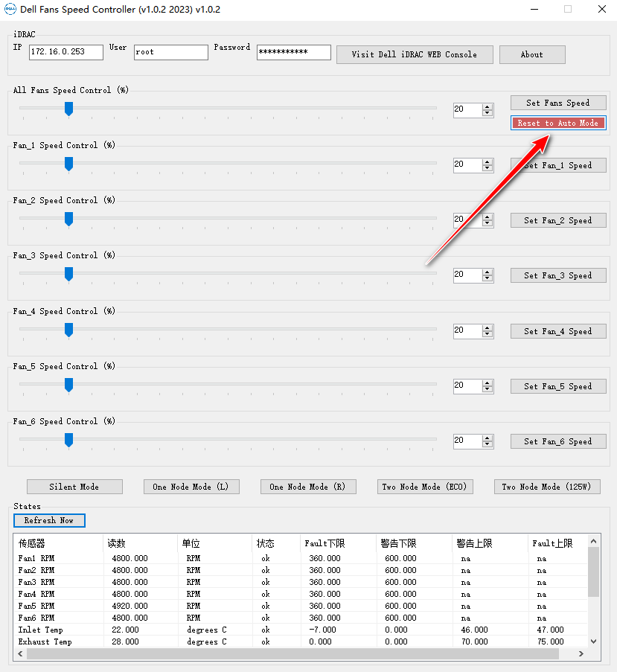Click the Refresh Now button
The width and height of the screenshot is (617, 672).
pos(49,521)
